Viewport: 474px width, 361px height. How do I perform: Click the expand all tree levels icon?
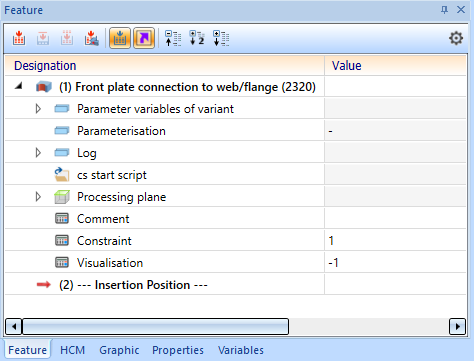coord(221,38)
